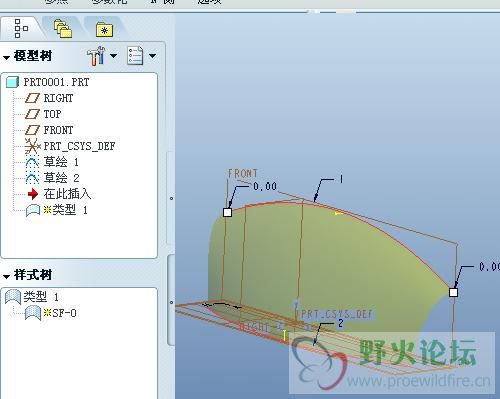This screenshot has height=399, width=500.
Task: Click the square drag handle near the FRONT label
Action: (227, 212)
